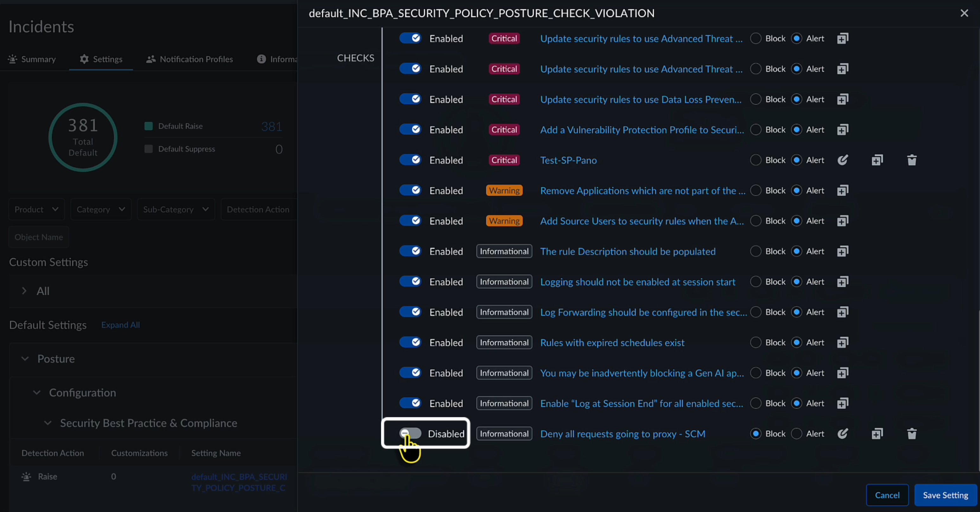980x512 pixels.
Task: Click the Save Setting button
Action: pyautogui.click(x=945, y=495)
